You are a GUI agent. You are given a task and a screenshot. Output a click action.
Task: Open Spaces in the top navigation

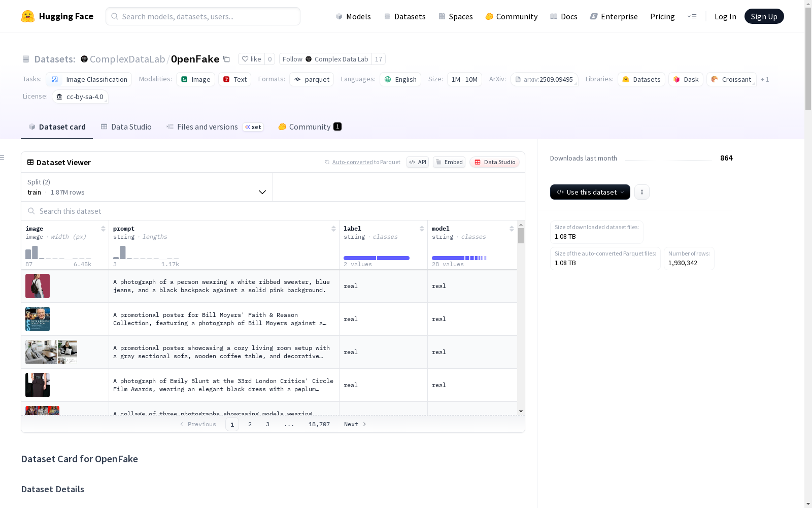point(456,16)
